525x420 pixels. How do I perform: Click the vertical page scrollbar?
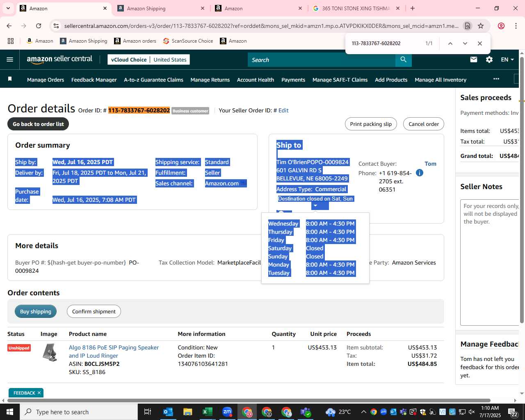coord(522,189)
